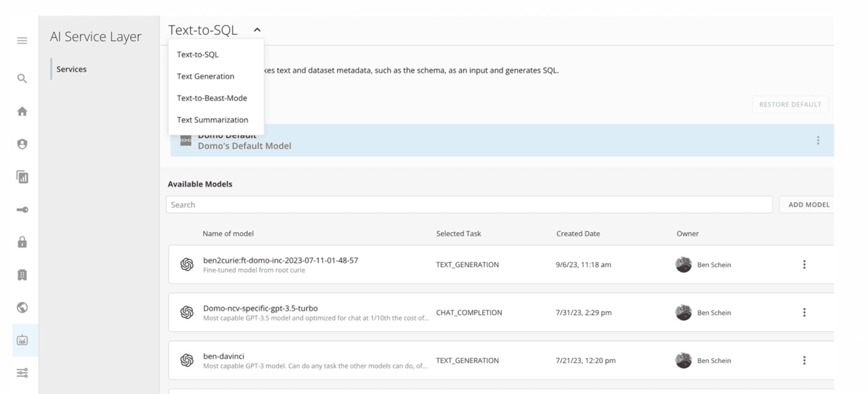Click the RESTORE DEFAULT button
868x394 pixels.
click(790, 104)
